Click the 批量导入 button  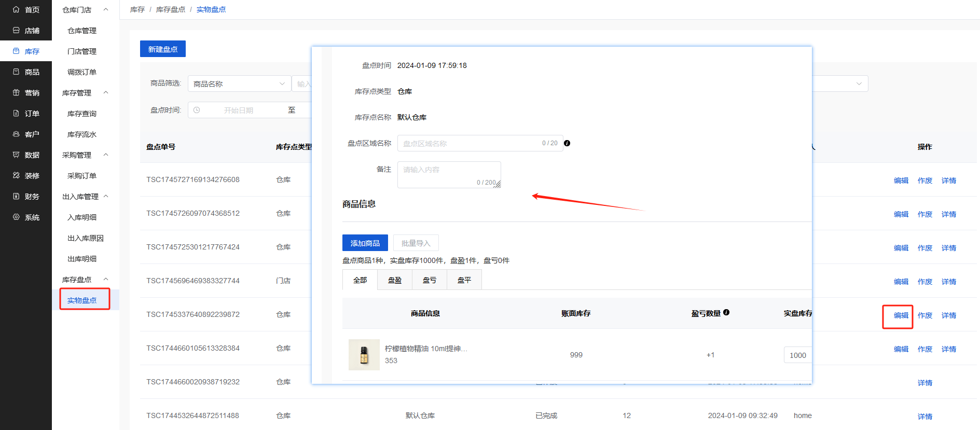pos(416,243)
